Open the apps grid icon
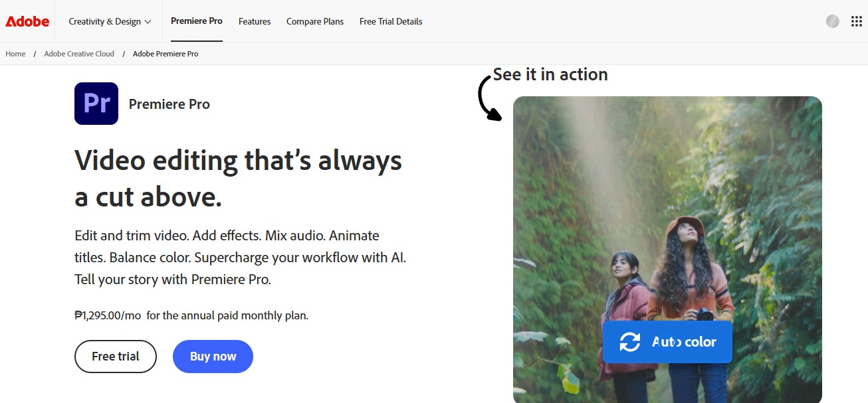Screen dimensions: 868x403 coord(857,21)
